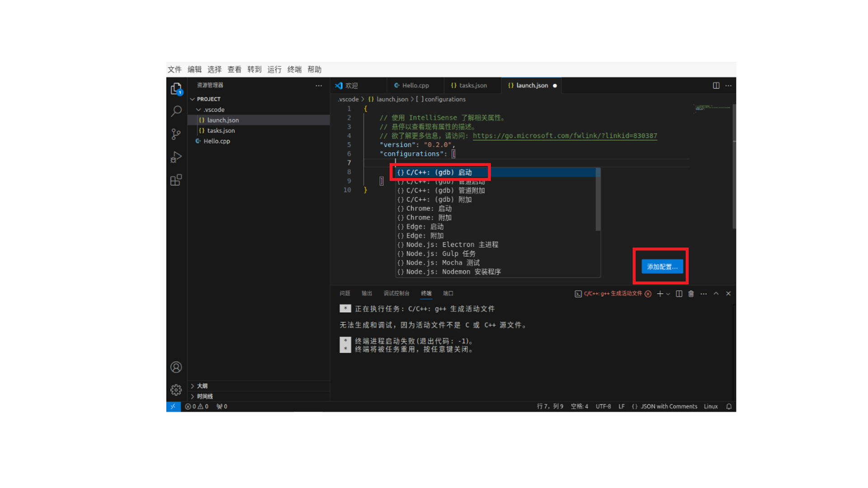Collapse the PROJECT folder tree

click(193, 99)
